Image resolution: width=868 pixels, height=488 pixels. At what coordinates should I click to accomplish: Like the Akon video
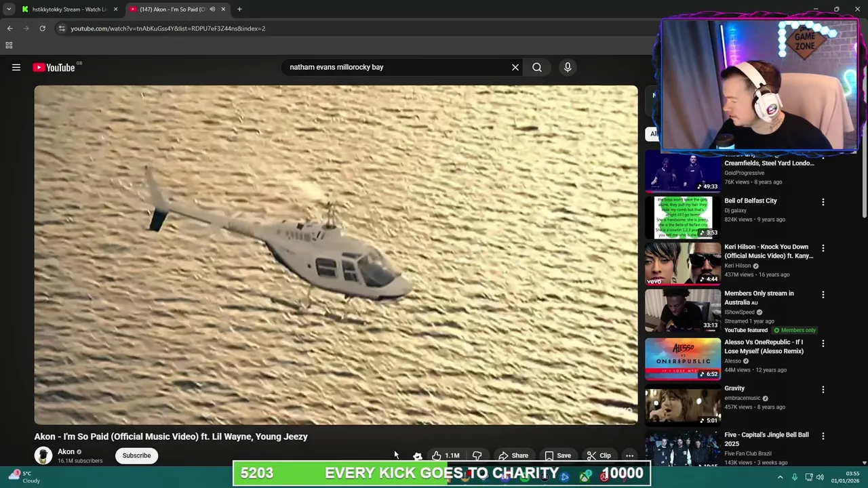tap(446, 455)
